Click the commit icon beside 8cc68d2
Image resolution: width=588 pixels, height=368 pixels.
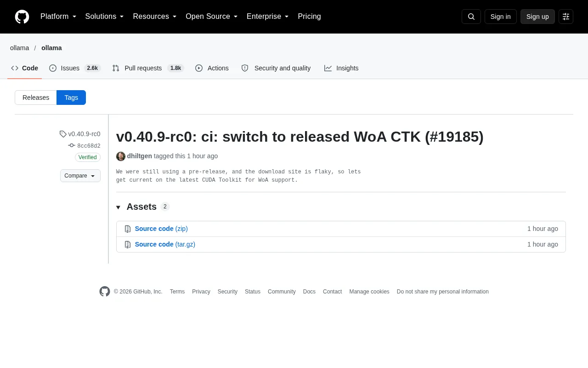click(x=72, y=145)
